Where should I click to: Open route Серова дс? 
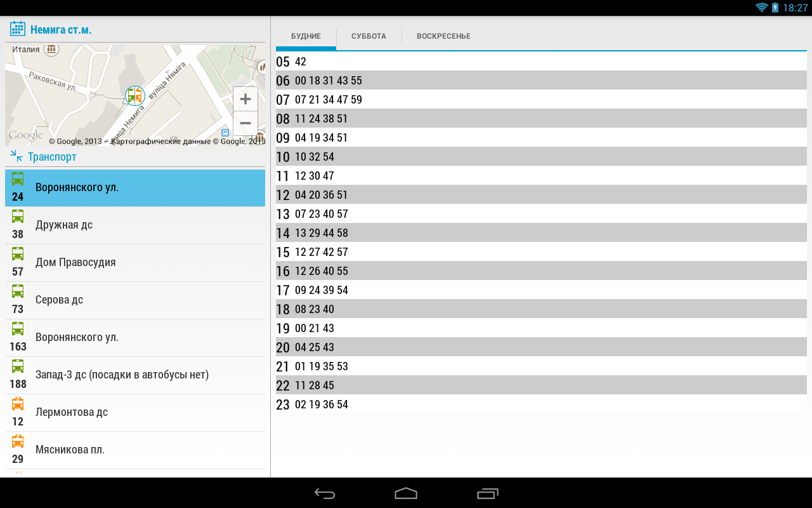click(x=135, y=300)
